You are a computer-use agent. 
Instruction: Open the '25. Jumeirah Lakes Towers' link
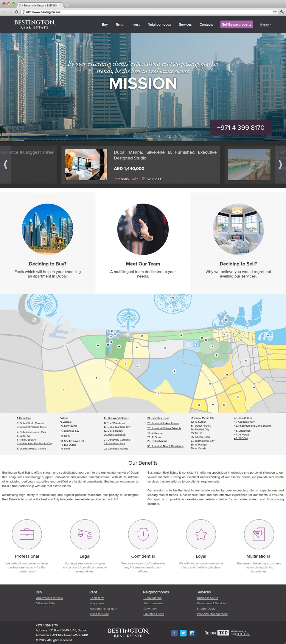(163, 423)
